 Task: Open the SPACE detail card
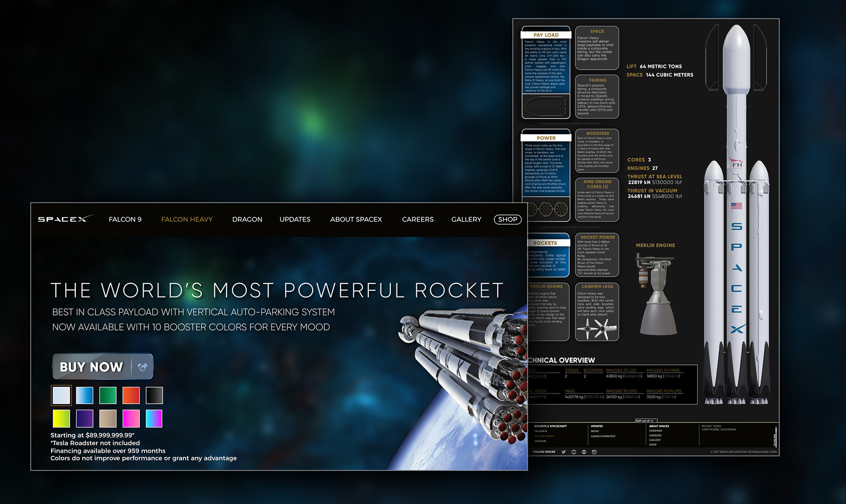pos(597,48)
